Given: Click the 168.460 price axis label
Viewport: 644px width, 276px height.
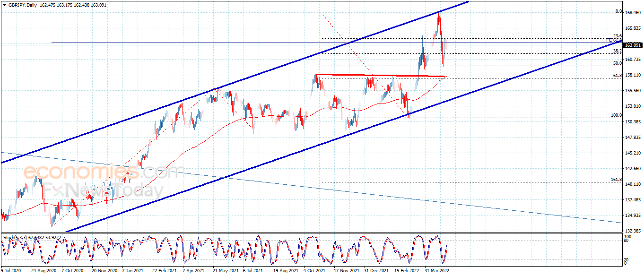Looking at the screenshot, I should pos(633,13).
